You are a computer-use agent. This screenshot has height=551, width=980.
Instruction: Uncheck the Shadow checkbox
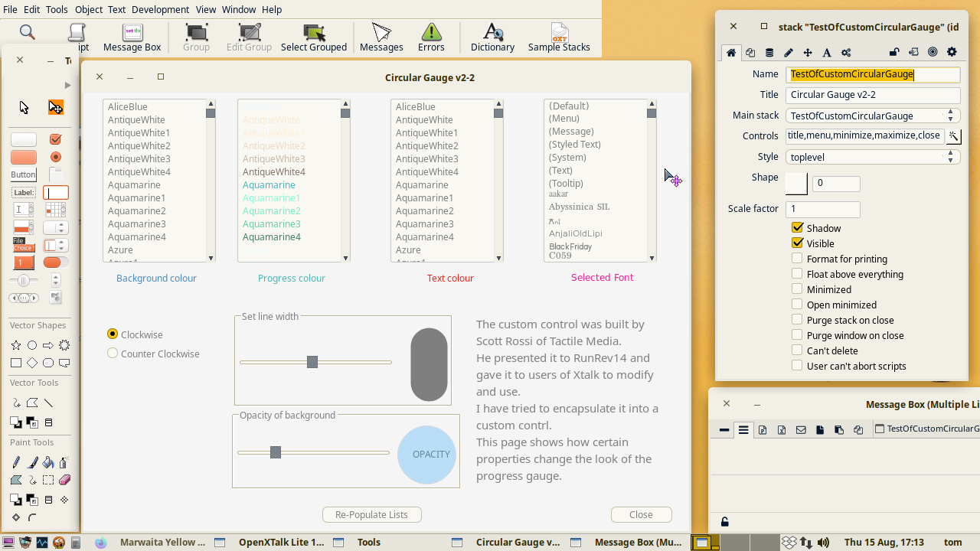[x=797, y=228]
